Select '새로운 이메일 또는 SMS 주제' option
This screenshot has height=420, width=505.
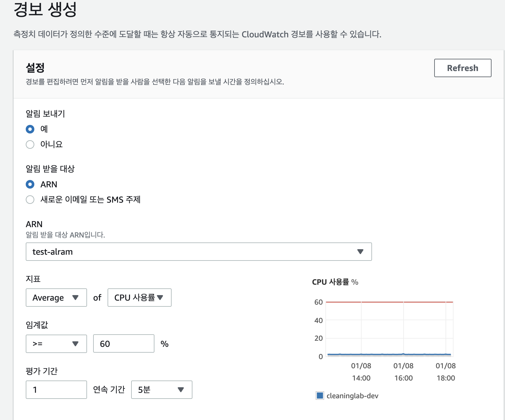pyautogui.click(x=30, y=200)
